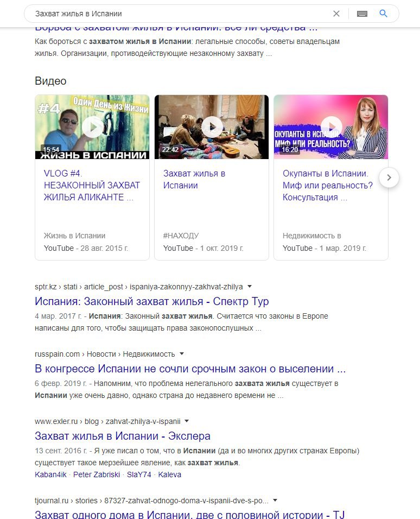Play the Окупанты в Испании video thumbnail
The image size is (420, 519).
point(331,127)
